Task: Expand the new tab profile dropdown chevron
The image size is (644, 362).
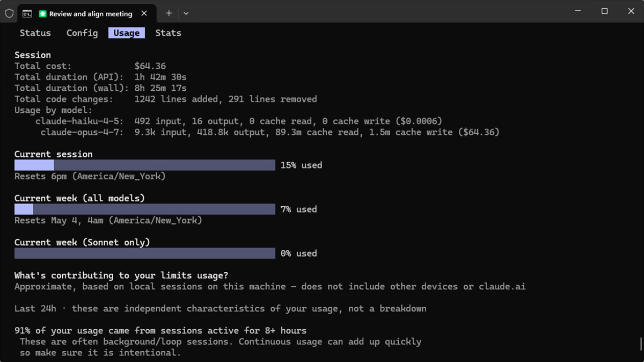Action: [x=186, y=13]
